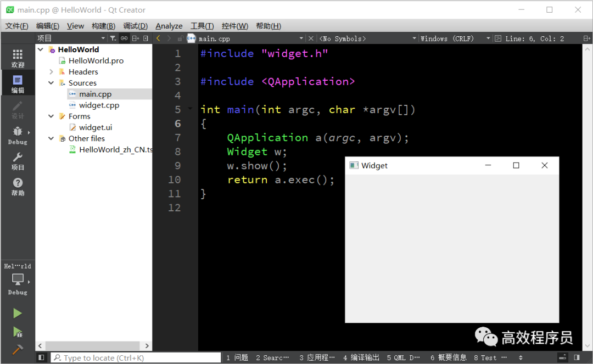
Task: Open the 文件(F) menu
Action: click(x=16, y=26)
